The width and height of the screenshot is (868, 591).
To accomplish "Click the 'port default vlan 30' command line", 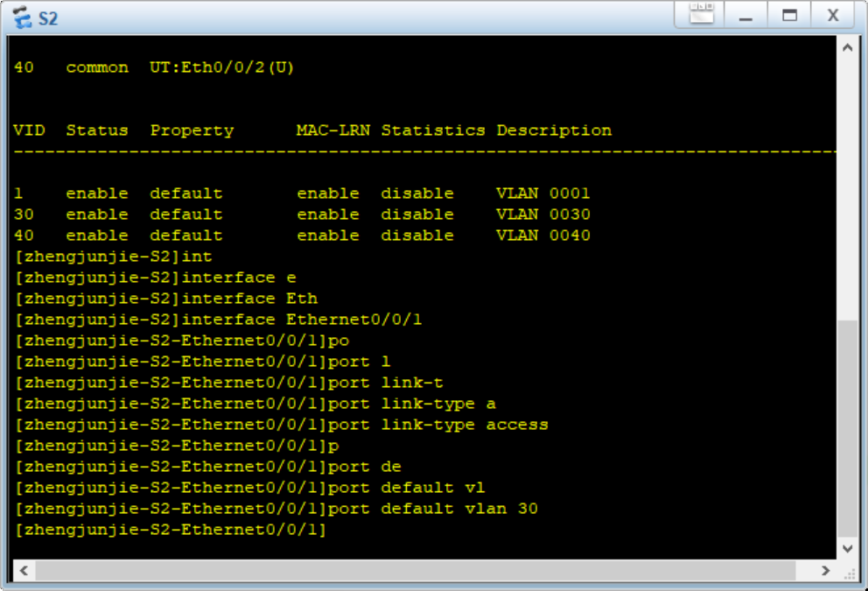I will pos(276,509).
